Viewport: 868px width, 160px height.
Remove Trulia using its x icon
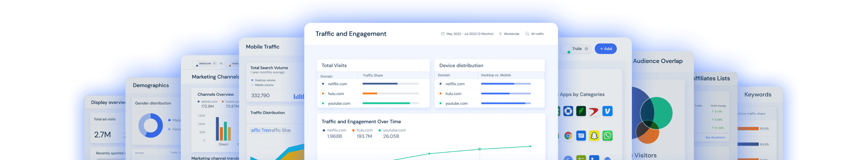point(586,49)
